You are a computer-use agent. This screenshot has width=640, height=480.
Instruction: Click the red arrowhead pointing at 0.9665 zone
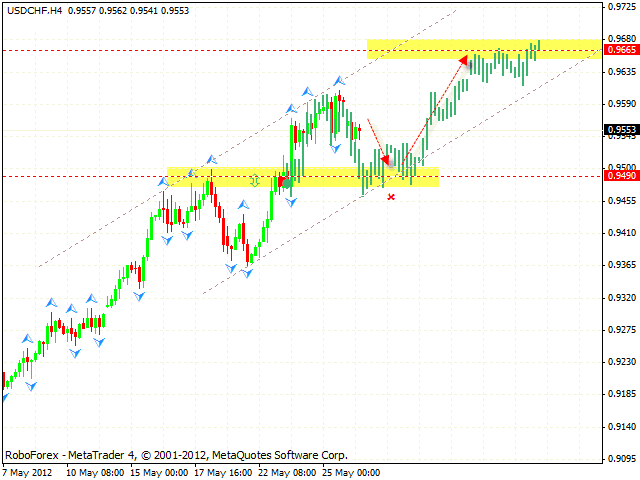(x=463, y=61)
